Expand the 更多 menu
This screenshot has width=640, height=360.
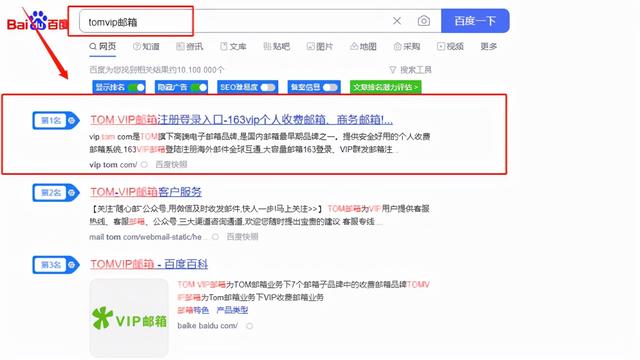click(489, 47)
